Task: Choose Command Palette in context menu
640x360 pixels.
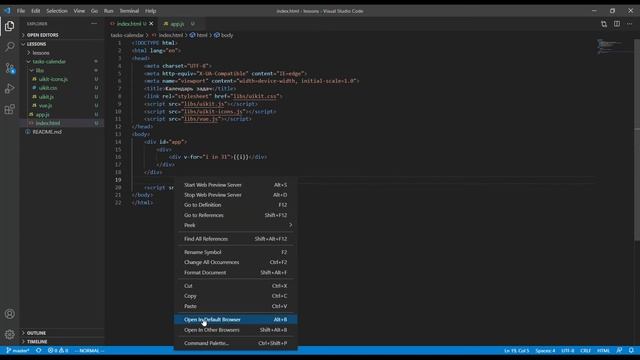Action: point(236,343)
